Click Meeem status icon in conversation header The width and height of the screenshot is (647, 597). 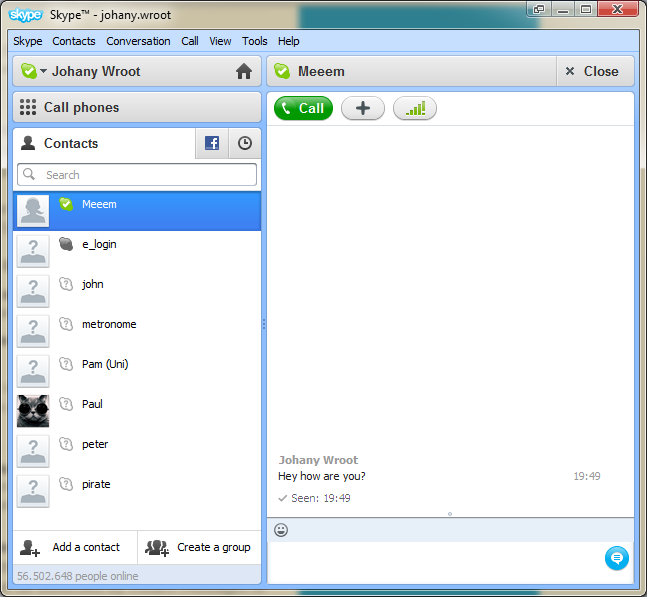282,71
